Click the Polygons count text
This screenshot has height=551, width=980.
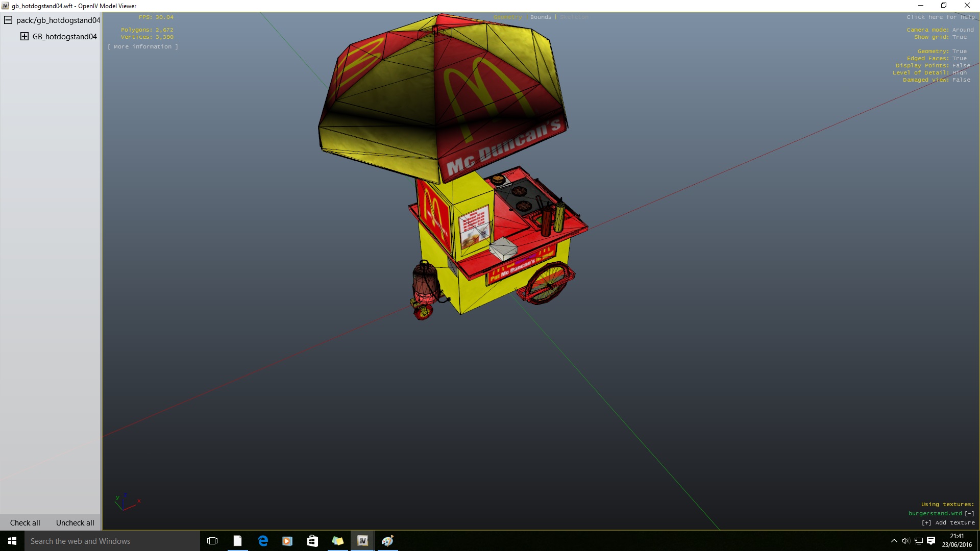(147, 30)
